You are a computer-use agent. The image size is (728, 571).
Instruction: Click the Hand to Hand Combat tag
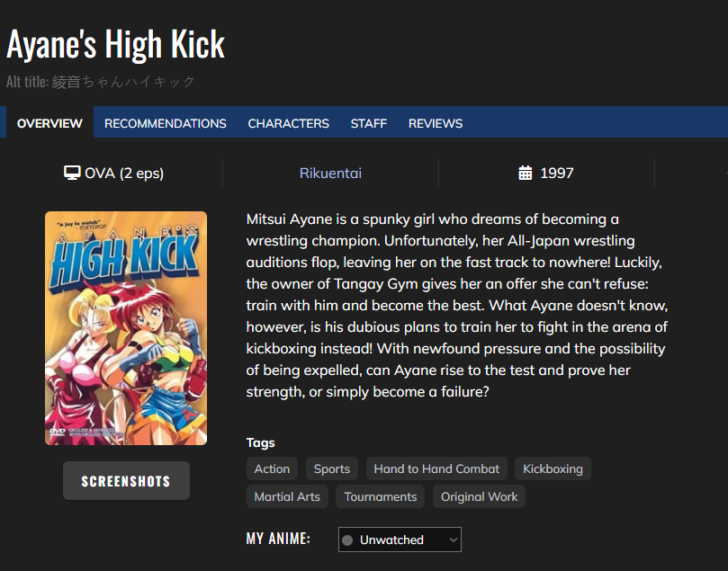click(x=436, y=468)
